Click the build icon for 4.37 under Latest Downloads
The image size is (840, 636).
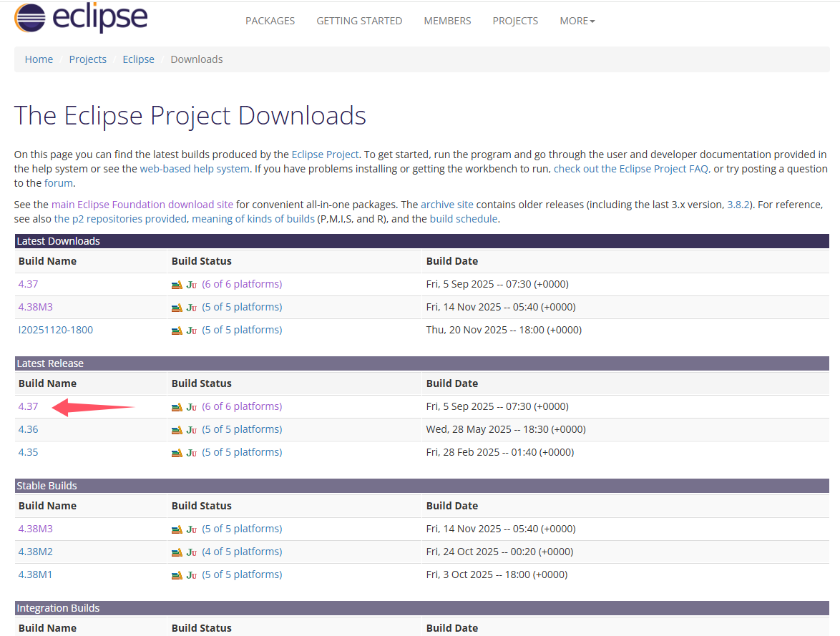pyautogui.click(x=177, y=285)
